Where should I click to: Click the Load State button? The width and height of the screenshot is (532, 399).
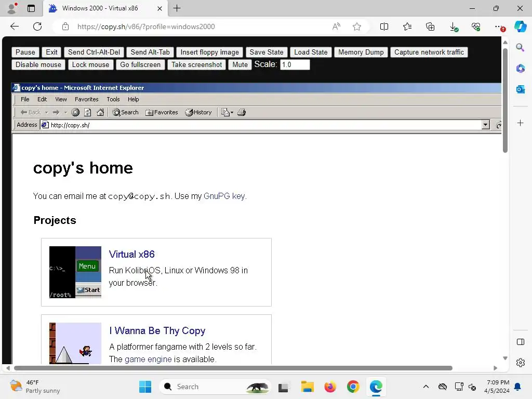point(311,52)
